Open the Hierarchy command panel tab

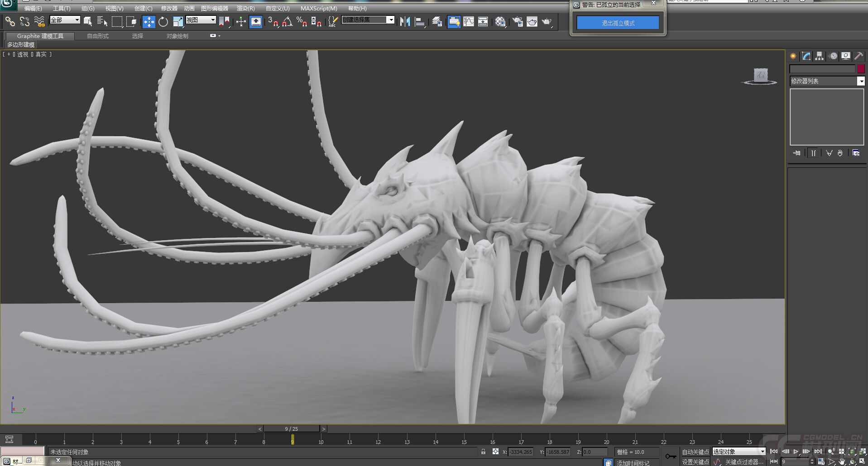click(820, 56)
